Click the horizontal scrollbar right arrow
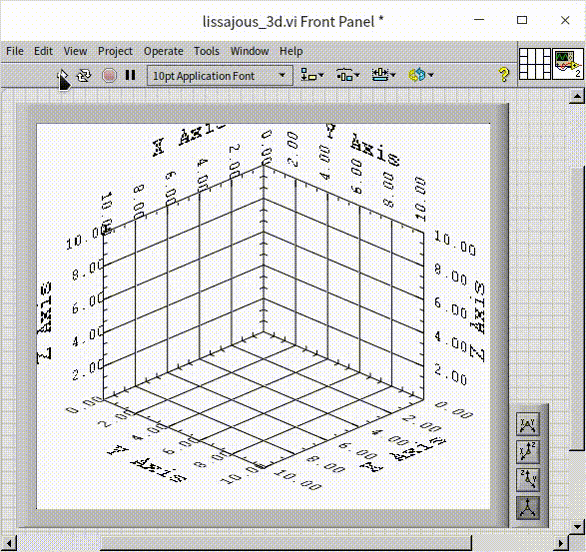The width and height of the screenshot is (586, 552). (560, 543)
